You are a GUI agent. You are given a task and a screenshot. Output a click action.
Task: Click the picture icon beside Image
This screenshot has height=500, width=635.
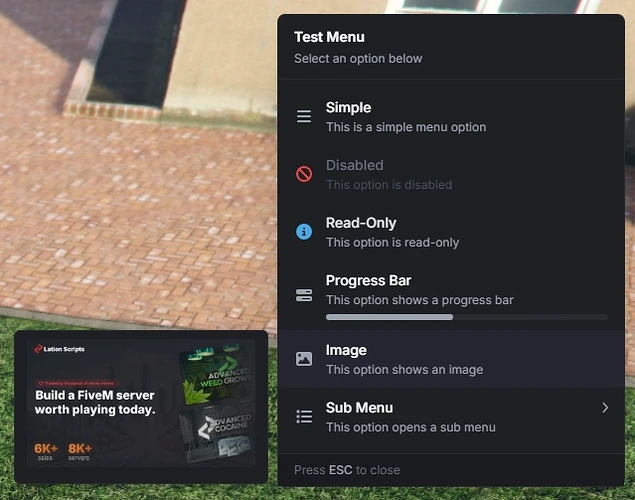(x=304, y=359)
